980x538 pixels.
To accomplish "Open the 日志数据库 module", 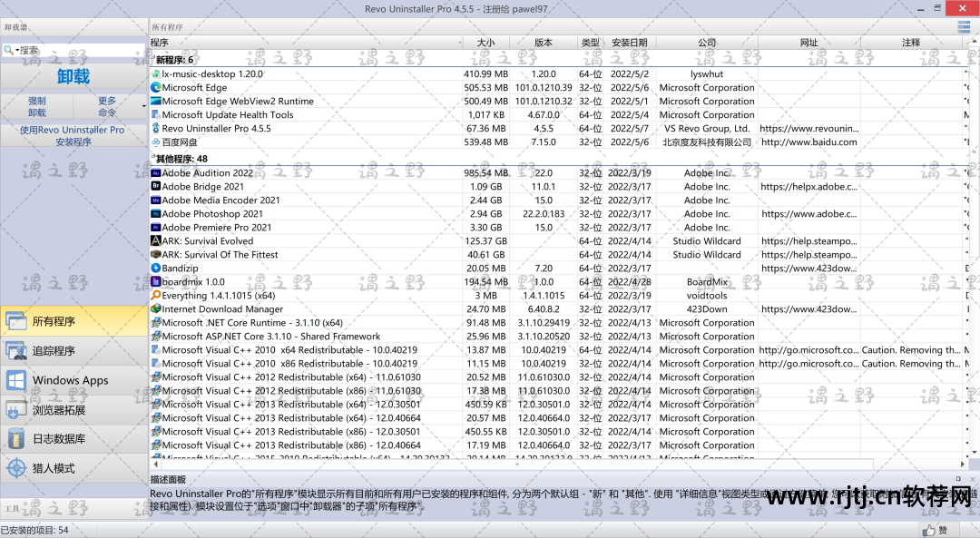I will (x=73, y=438).
